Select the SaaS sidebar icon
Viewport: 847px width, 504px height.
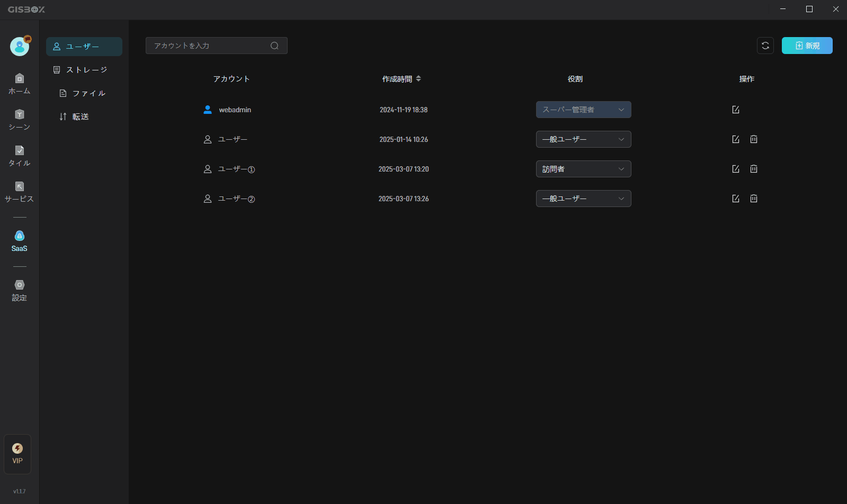click(20, 241)
